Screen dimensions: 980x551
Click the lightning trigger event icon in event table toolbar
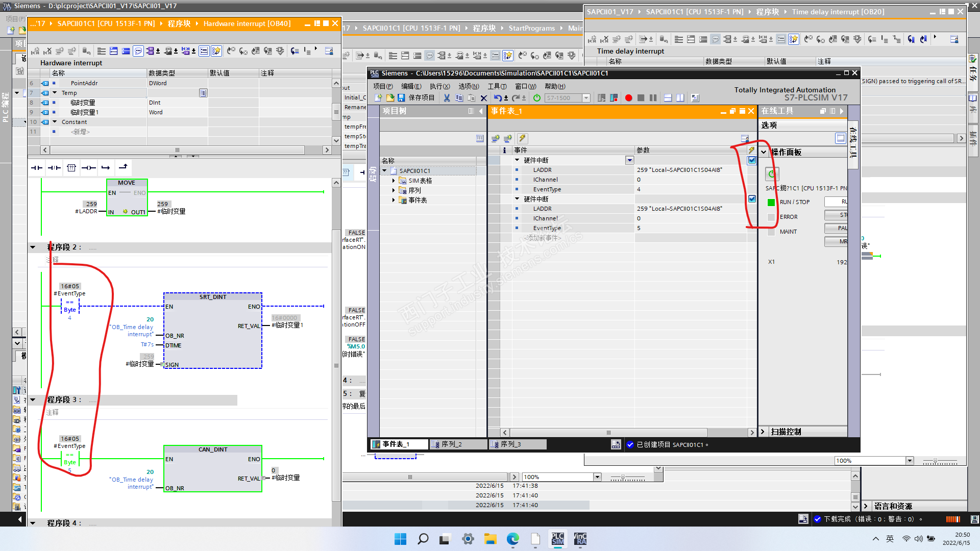coord(522,138)
